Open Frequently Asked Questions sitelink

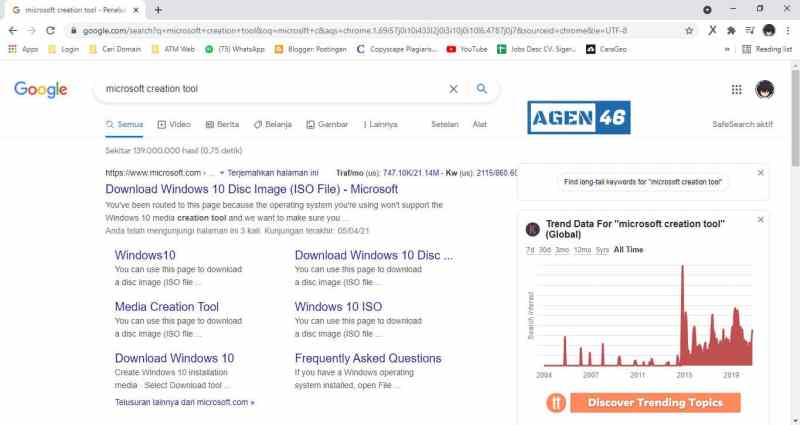pos(368,358)
